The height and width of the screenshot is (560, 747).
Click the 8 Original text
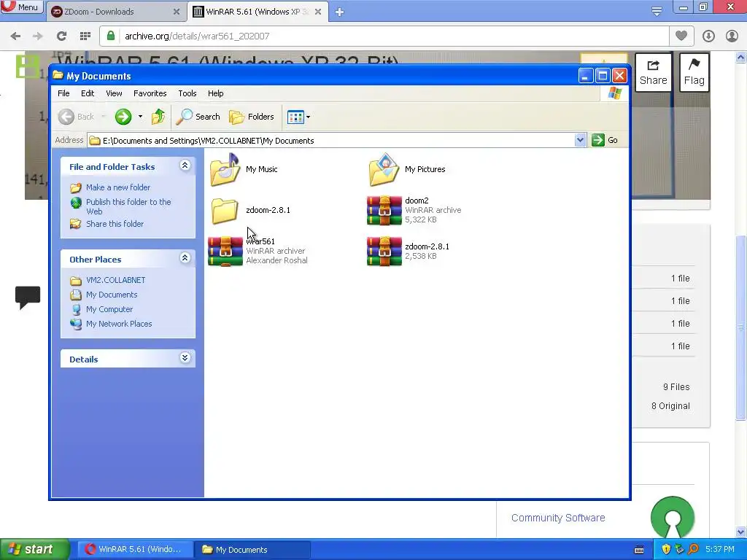pos(670,406)
